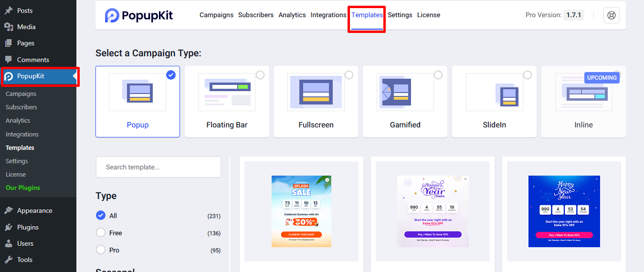Open the Campaigns tab in header

216,15
